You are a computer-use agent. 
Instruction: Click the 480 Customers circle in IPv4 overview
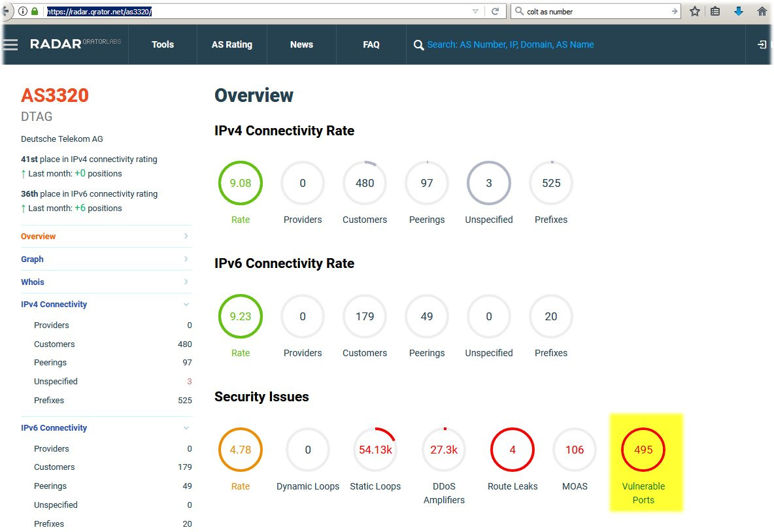(x=365, y=183)
